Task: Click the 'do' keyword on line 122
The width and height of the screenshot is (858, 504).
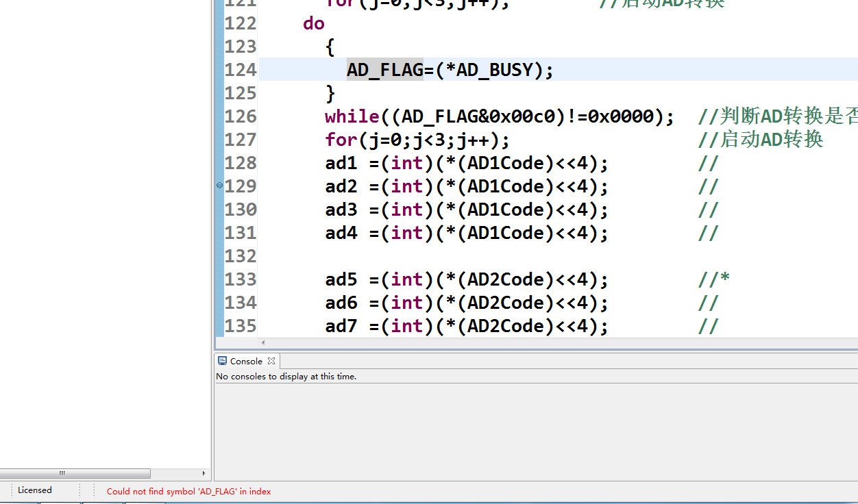Action: 314,23
